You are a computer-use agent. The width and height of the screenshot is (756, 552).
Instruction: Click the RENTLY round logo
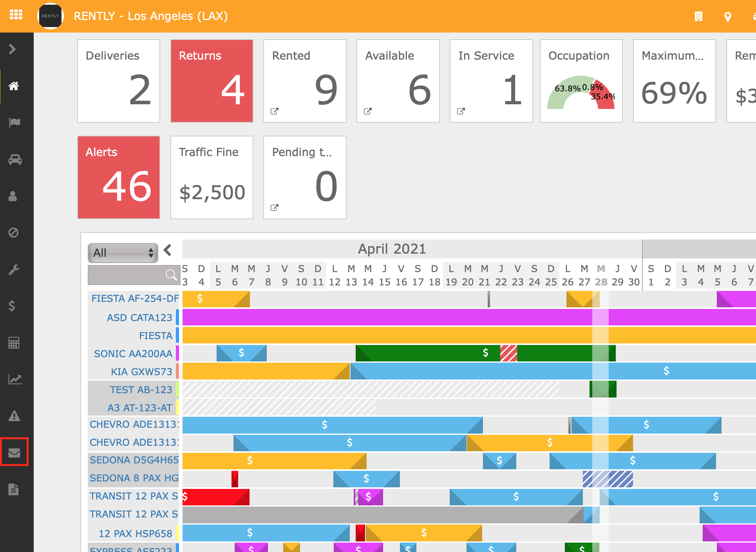pyautogui.click(x=50, y=16)
